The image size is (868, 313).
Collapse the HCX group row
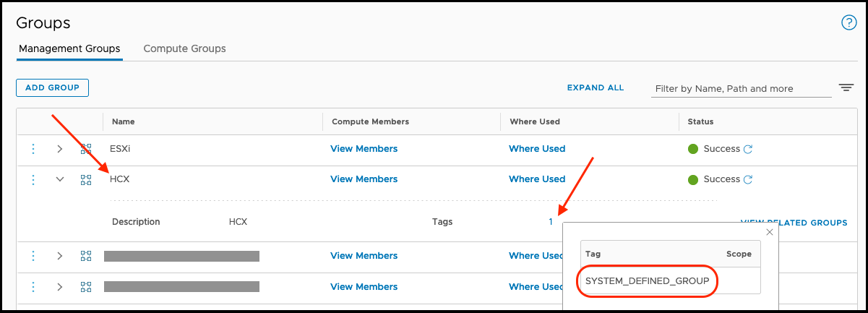60,179
